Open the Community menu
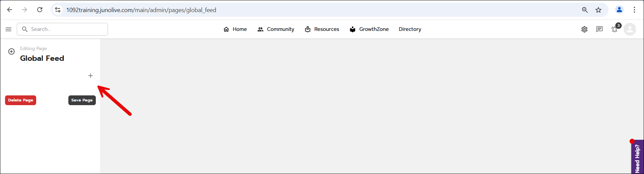The width and height of the screenshot is (644, 174). pos(276,29)
